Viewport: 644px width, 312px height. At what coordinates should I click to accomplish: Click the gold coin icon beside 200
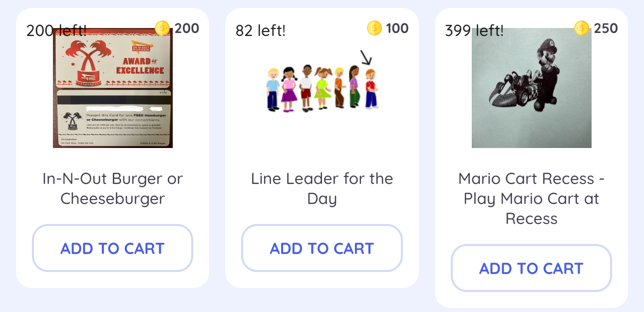162,28
